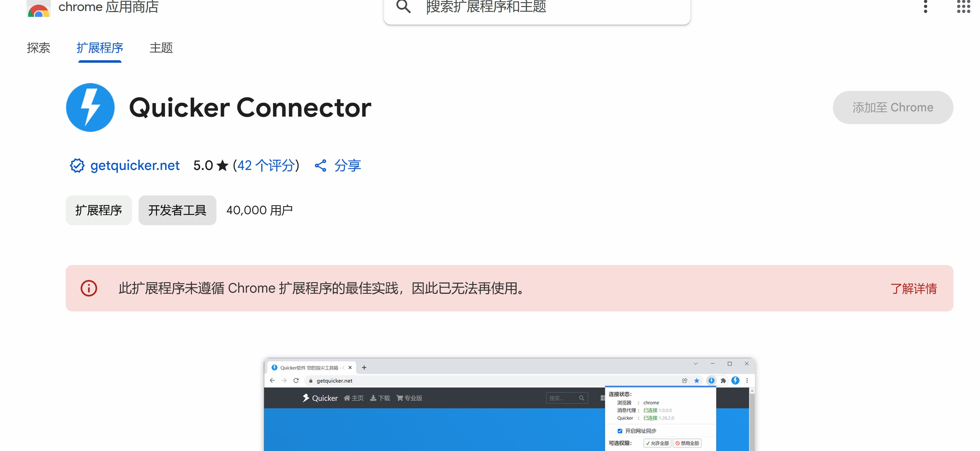Open the 主题 tab
This screenshot has width=980, height=451.
coord(161,48)
